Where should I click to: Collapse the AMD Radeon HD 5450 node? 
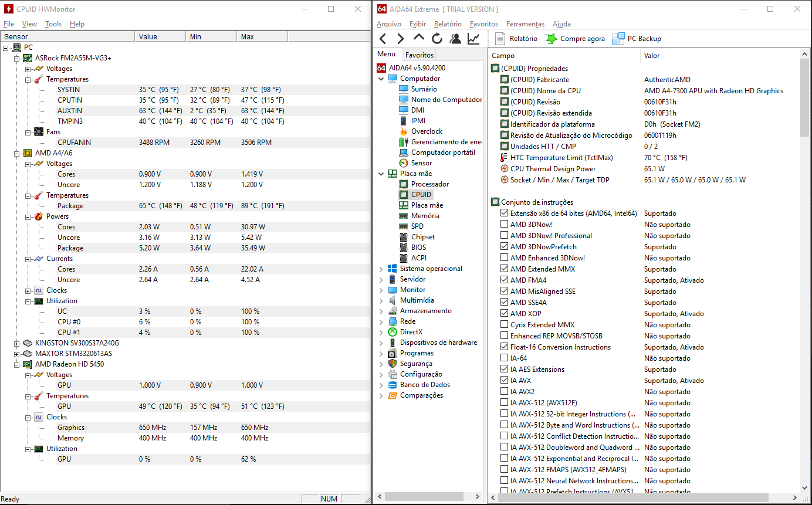point(17,364)
